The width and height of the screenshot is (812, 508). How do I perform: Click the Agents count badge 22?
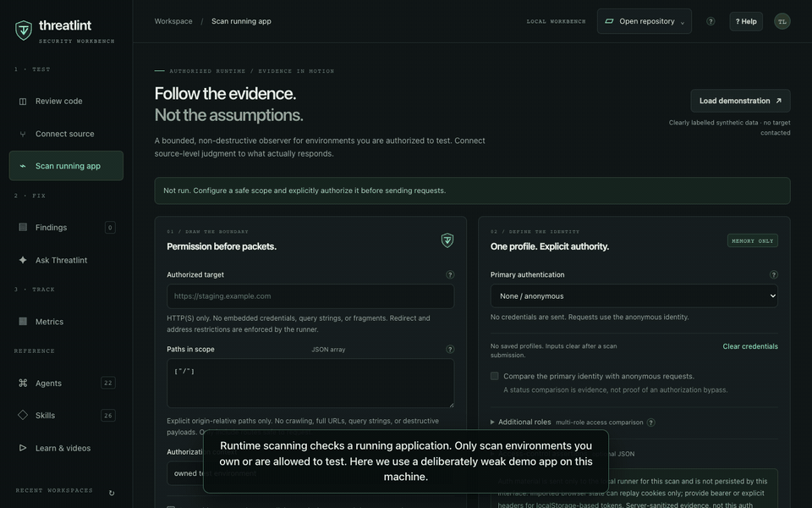point(107,383)
